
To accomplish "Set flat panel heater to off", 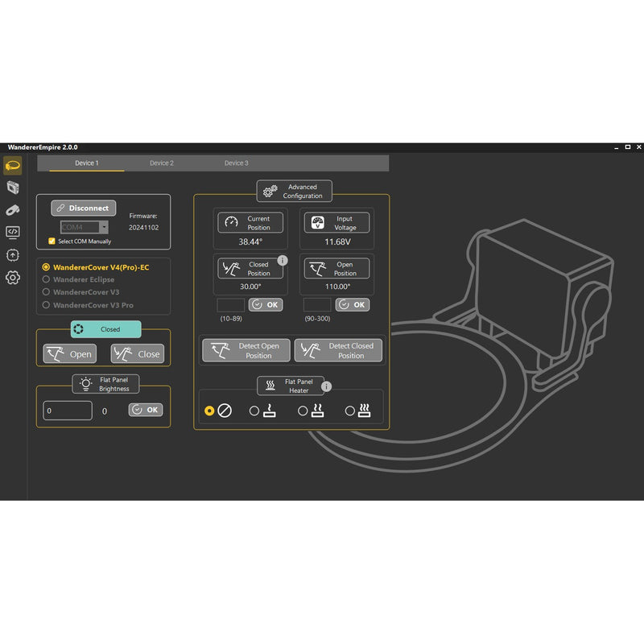I will 209,411.
